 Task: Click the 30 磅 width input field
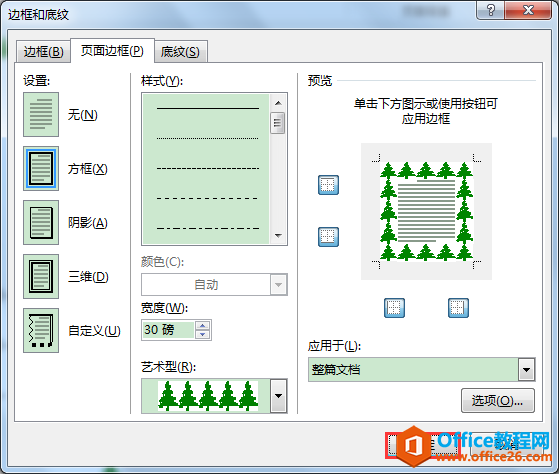point(168,330)
